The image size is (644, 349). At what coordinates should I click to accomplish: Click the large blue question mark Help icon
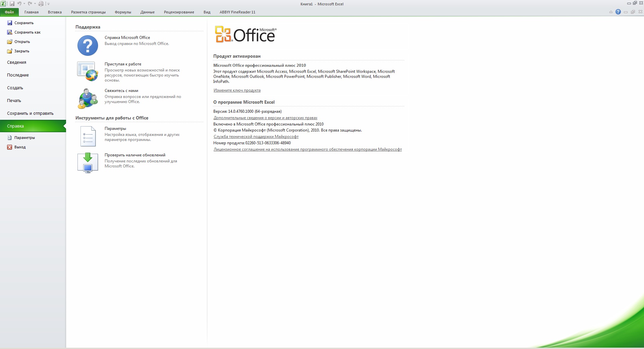click(88, 45)
